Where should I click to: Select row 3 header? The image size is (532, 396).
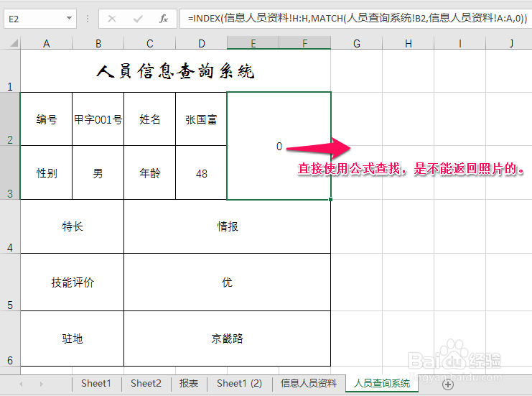(x=10, y=172)
